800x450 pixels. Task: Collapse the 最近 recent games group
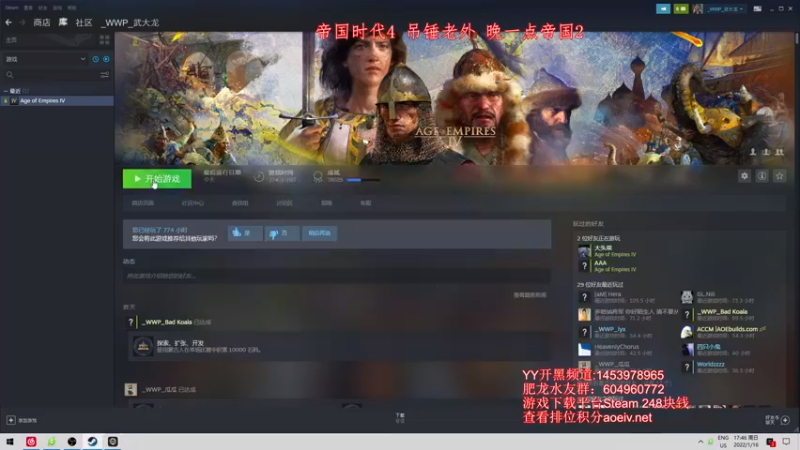6,91
